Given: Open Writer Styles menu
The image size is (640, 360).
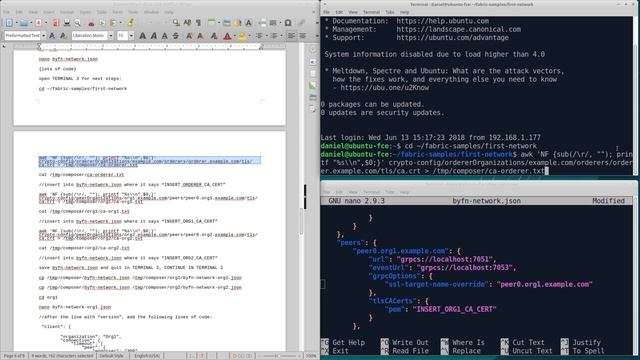Looking at the screenshot, I should click(85, 12).
